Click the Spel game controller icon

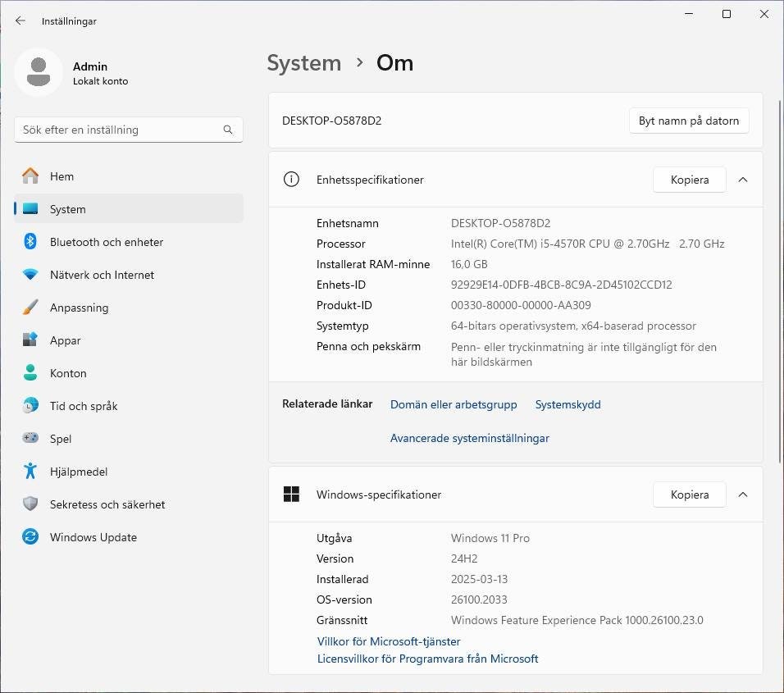click(30, 439)
